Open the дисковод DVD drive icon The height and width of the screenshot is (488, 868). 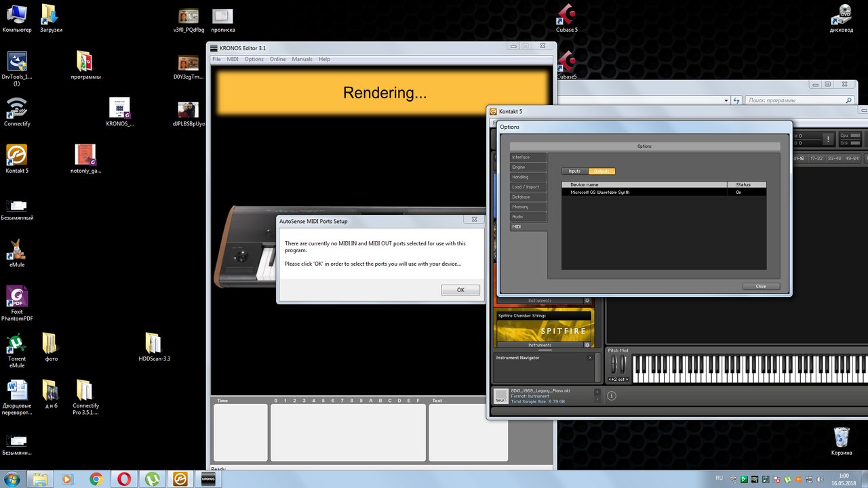[x=842, y=18]
